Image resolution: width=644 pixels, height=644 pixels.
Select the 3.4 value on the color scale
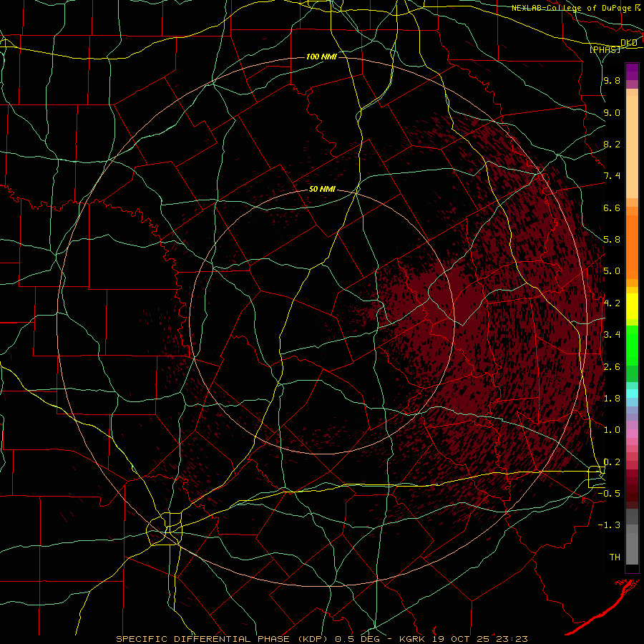tap(612, 335)
